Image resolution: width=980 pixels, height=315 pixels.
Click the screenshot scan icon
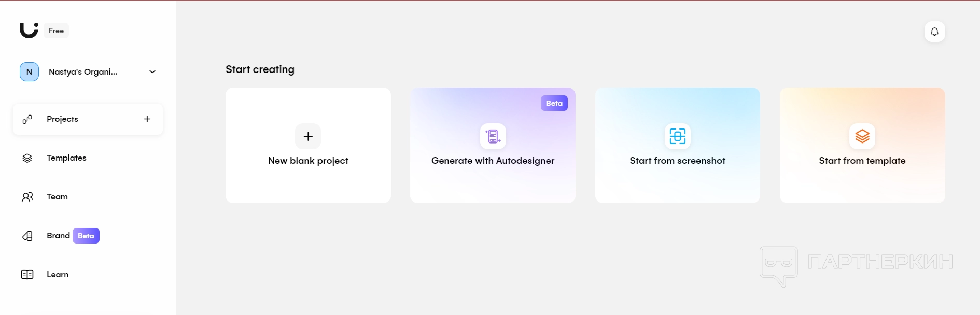[x=677, y=136]
